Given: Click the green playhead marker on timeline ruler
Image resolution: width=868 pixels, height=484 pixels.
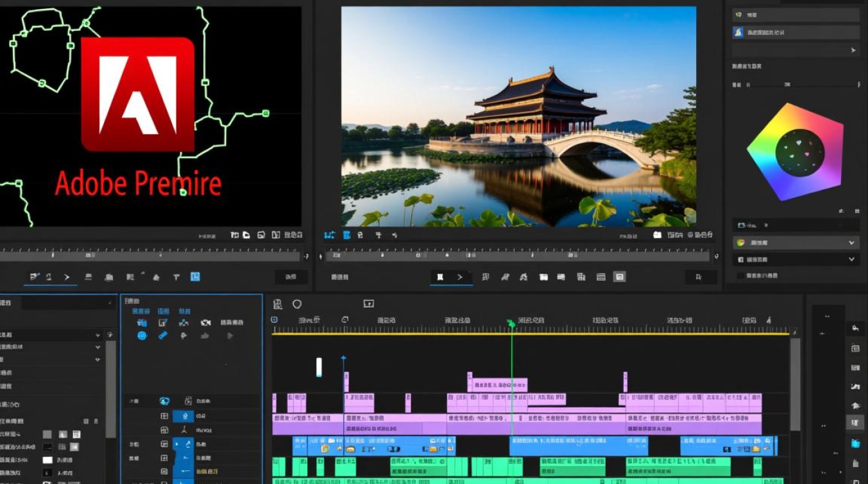Looking at the screenshot, I should 512,323.
